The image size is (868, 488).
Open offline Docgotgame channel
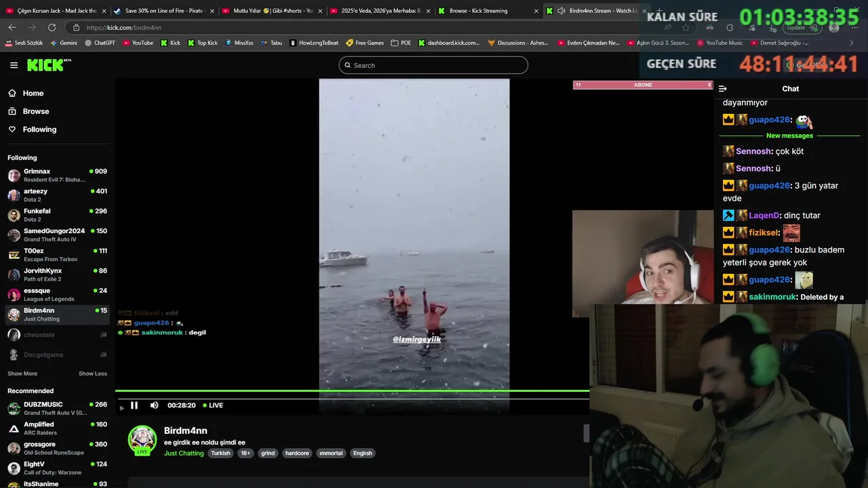tap(57, 354)
